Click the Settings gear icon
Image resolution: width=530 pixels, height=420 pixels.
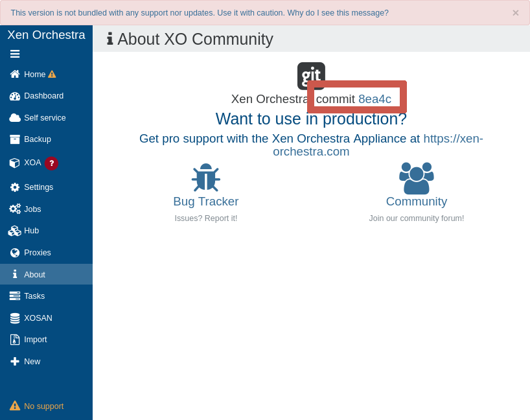(15, 187)
